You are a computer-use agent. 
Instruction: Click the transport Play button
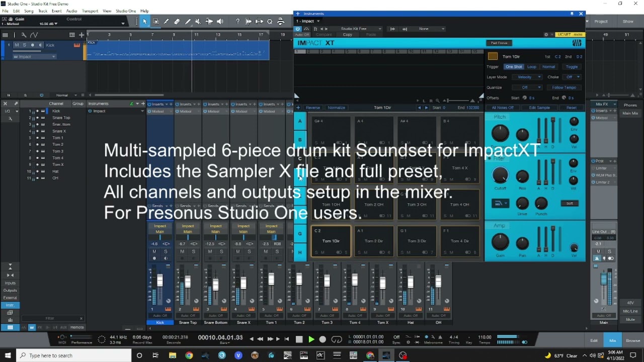point(311,339)
